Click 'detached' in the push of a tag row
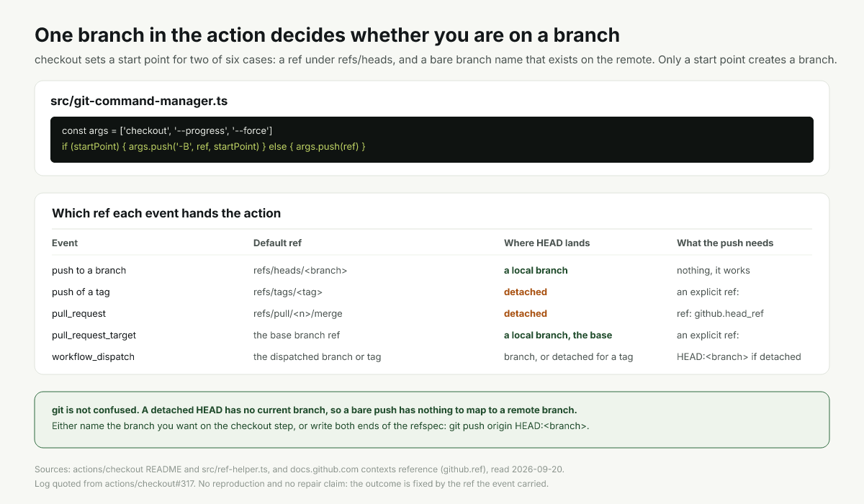Viewport: 864px width, 504px height. coord(526,292)
